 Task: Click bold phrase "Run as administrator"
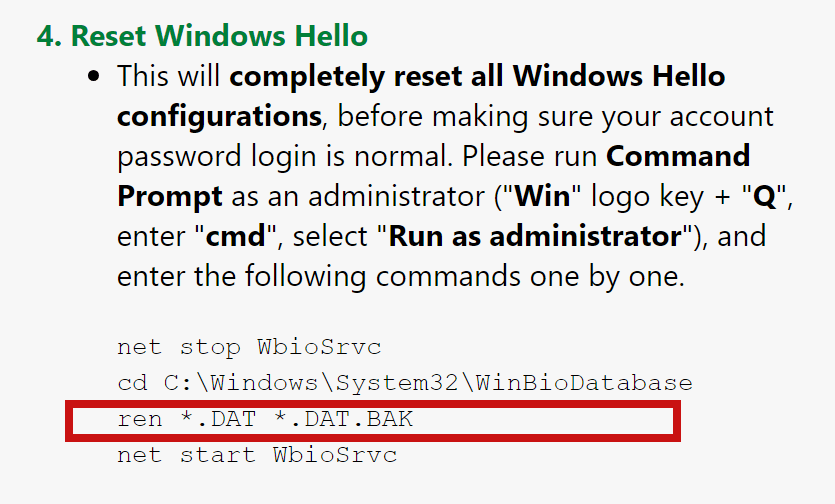pyautogui.click(x=535, y=236)
